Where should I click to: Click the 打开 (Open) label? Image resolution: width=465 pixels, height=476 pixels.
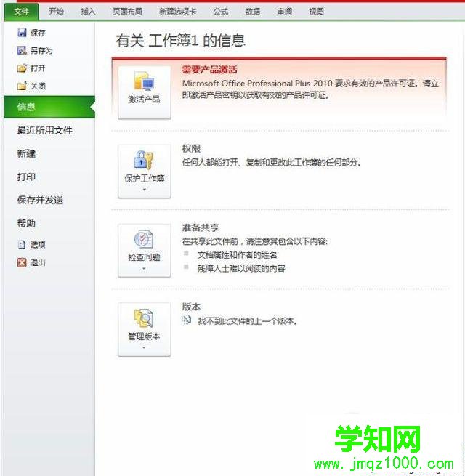pyautogui.click(x=38, y=68)
